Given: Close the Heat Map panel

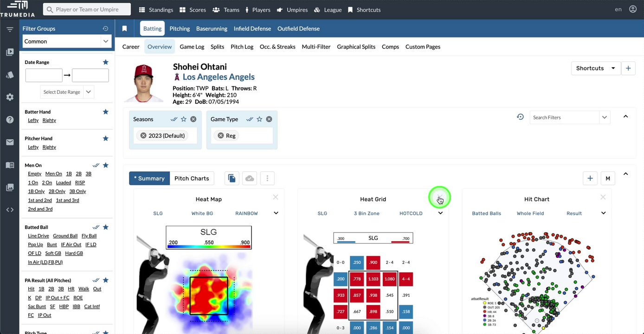Looking at the screenshot, I should [x=276, y=197].
